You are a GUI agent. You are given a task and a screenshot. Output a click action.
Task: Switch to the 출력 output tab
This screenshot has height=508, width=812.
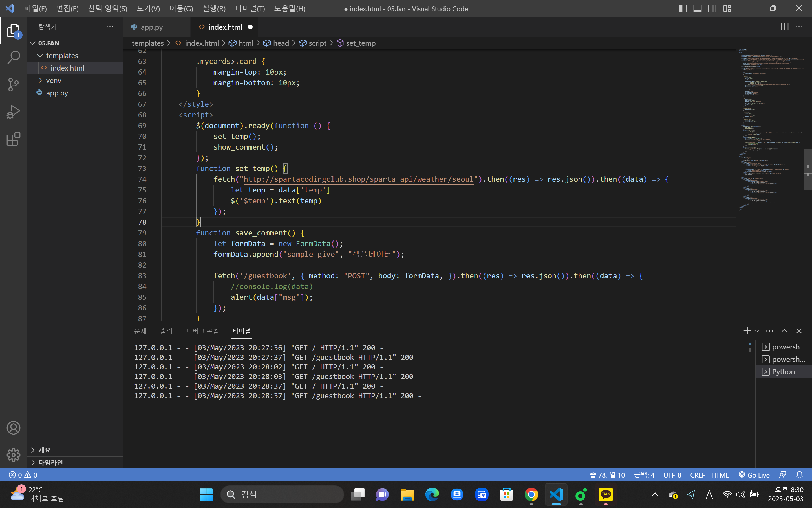166,331
